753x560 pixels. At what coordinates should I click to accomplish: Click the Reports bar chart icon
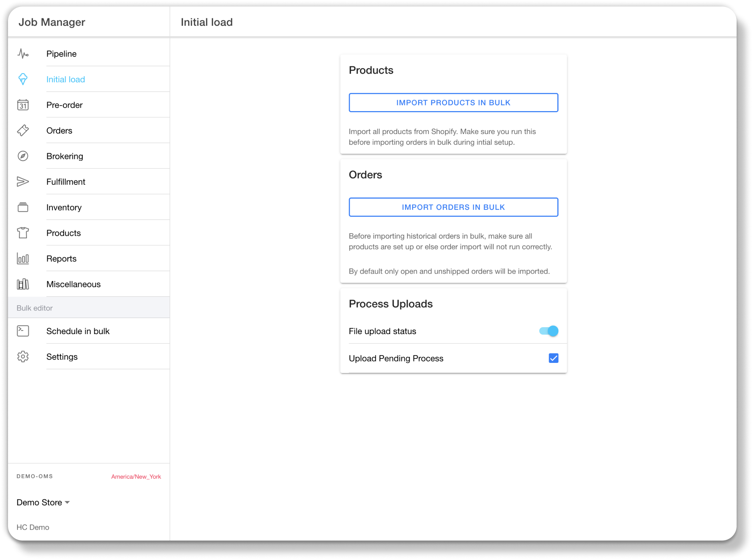(x=23, y=259)
